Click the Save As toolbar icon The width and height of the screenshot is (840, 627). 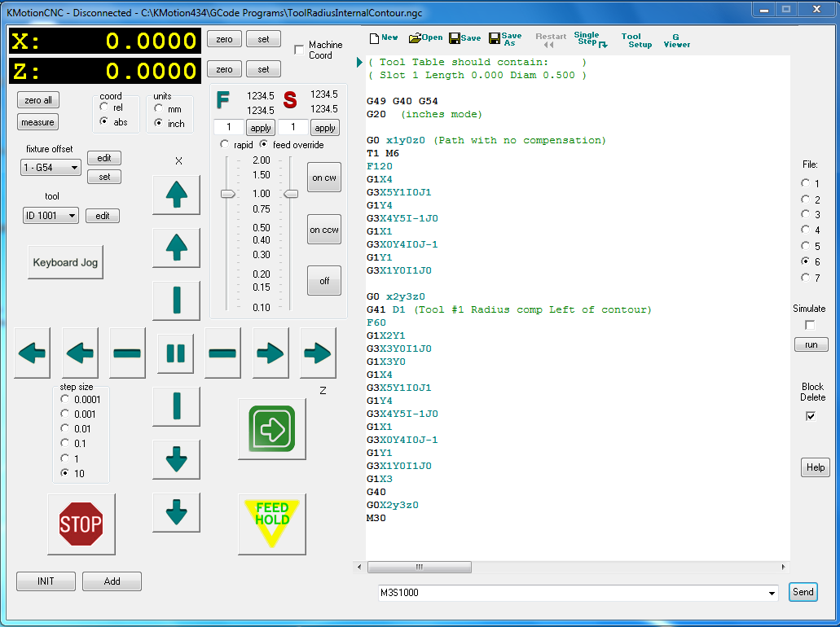(505, 39)
